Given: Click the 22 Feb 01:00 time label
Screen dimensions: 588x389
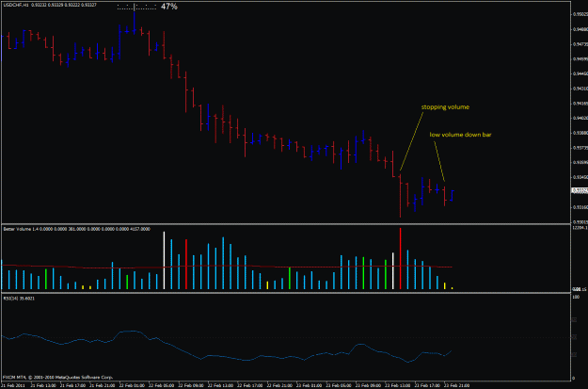Looking at the screenshot, I should coord(132,385).
